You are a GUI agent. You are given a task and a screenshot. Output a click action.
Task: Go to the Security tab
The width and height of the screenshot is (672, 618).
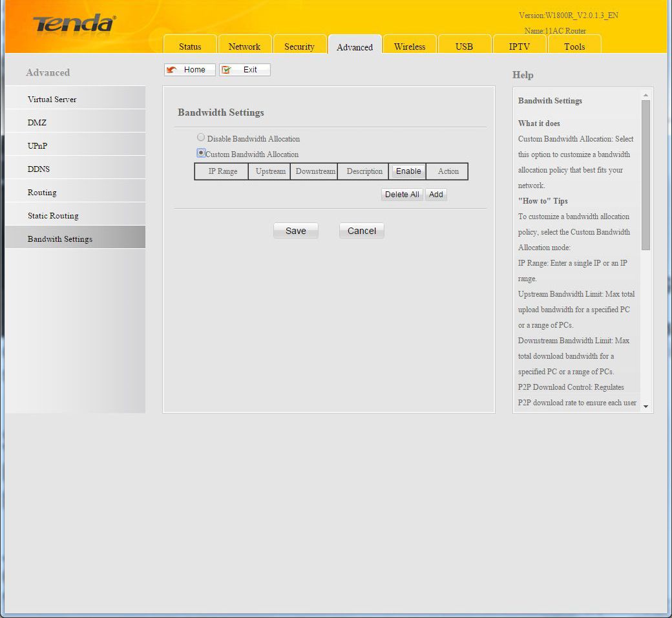[299, 47]
